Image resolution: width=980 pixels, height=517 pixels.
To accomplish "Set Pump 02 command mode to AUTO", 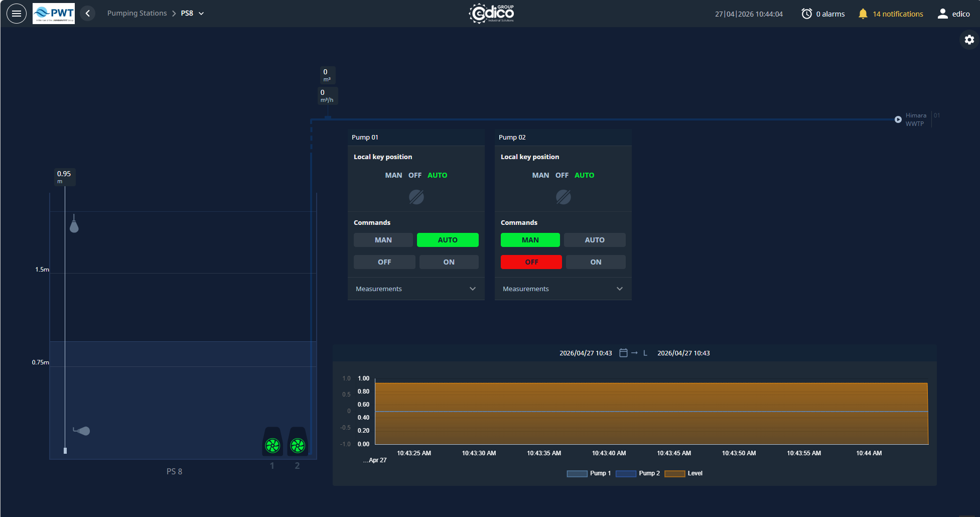I will tap(594, 240).
